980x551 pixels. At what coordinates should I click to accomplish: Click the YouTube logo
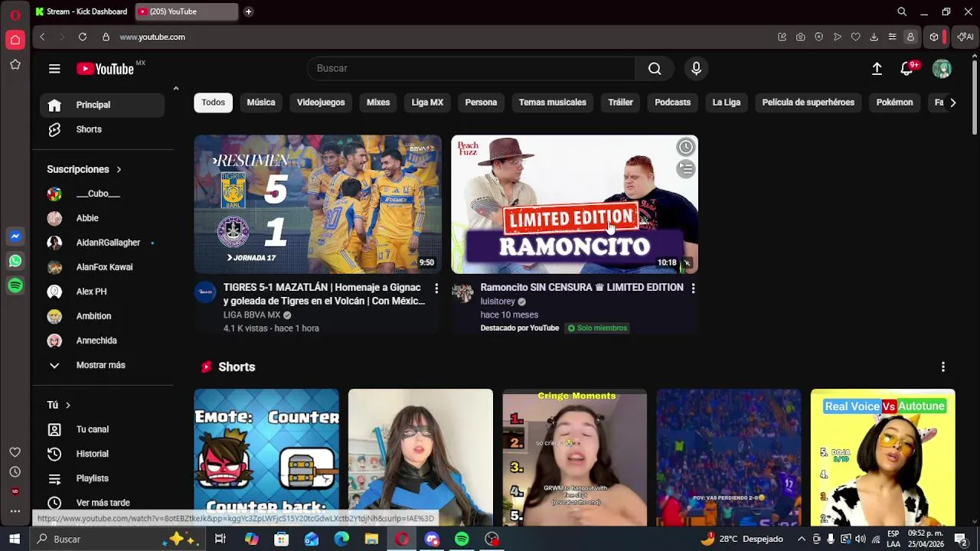(x=106, y=69)
